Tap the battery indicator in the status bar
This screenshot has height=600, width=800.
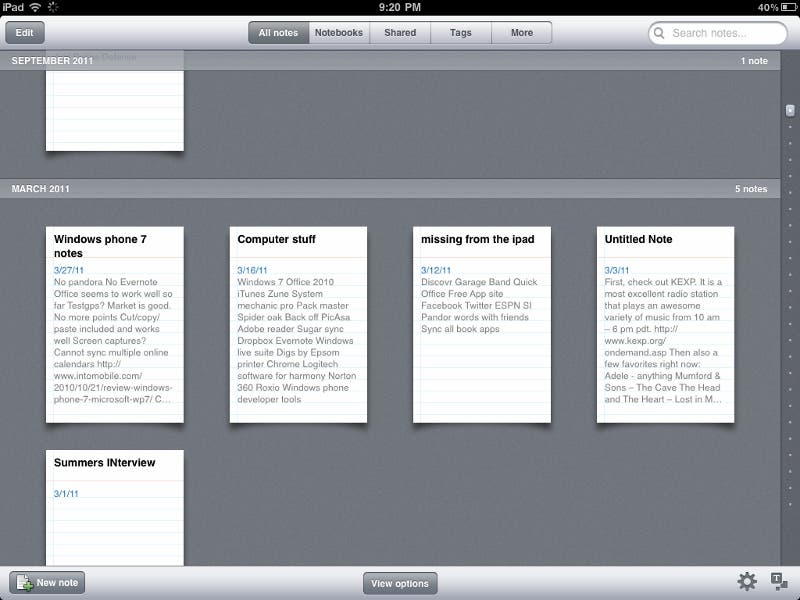tap(787, 7)
